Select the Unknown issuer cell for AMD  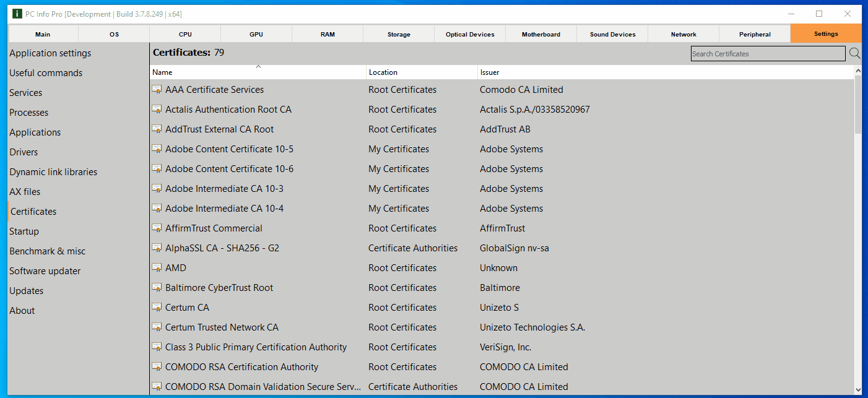click(498, 268)
